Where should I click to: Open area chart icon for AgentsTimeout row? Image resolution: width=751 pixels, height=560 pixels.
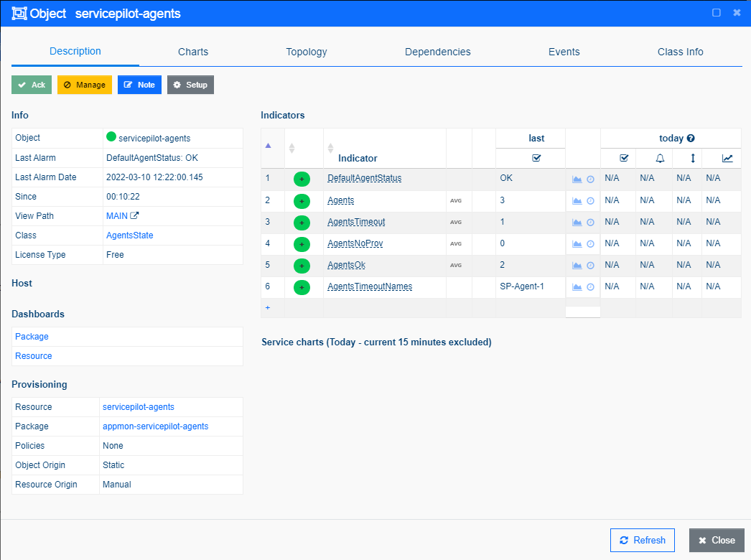(577, 223)
